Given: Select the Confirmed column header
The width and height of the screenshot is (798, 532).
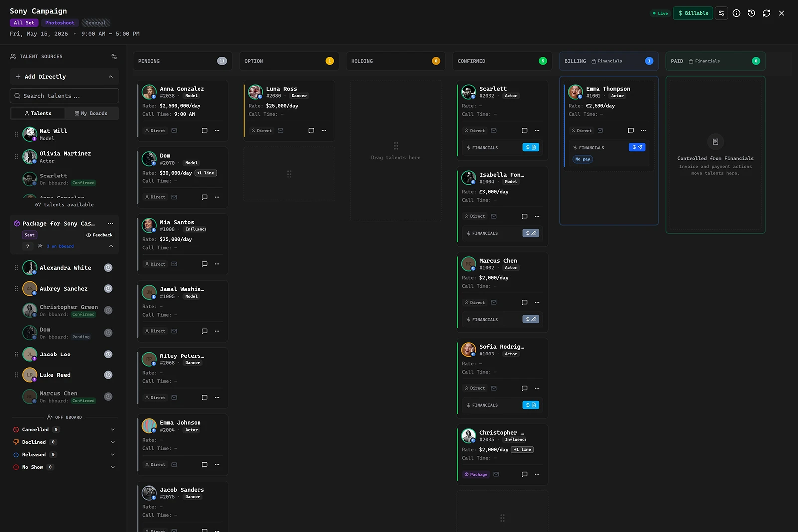Looking at the screenshot, I should coord(502,61).
